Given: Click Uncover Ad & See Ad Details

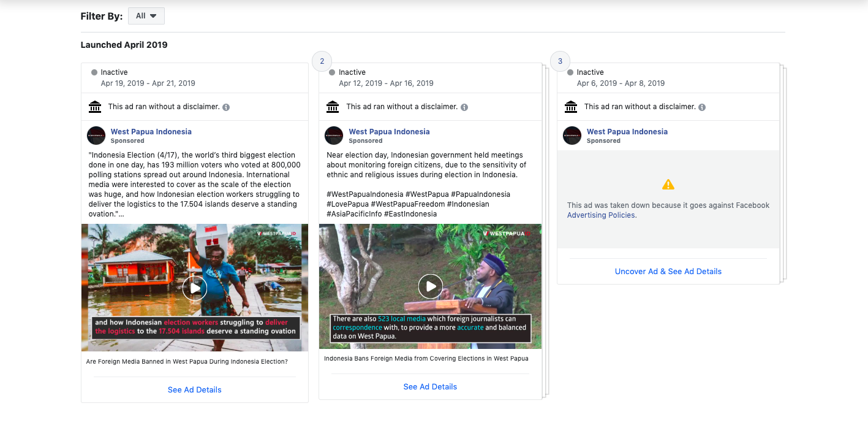Looking at the screenshot, I should 668,272.
